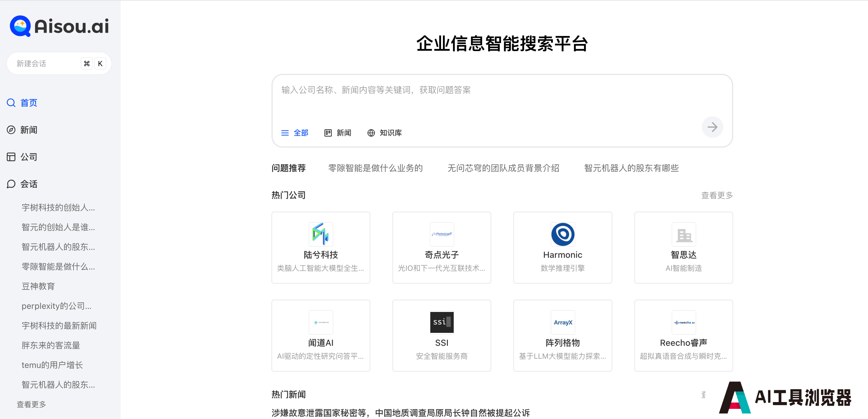This screenshot has width=868, height=419.
Task: Click the 新闻 compass icon in sidebar
Action: click(11, 130)
